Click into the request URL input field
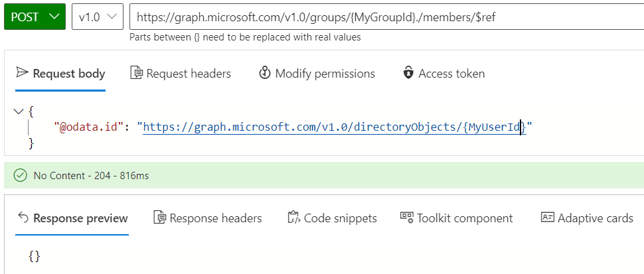This screenshot has height=274, width=644. point(385,17)
